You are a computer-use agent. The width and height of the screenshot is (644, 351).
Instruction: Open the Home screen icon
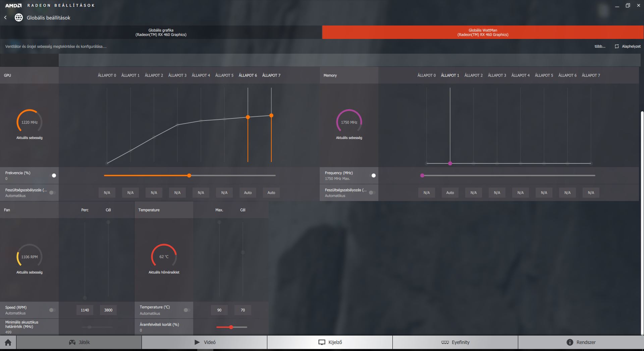point(8,342)
